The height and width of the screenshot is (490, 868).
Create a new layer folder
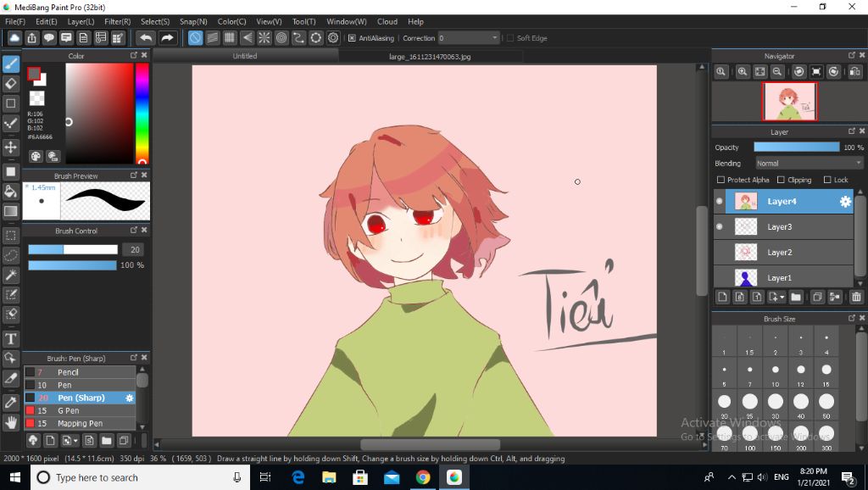coord(795,298)
